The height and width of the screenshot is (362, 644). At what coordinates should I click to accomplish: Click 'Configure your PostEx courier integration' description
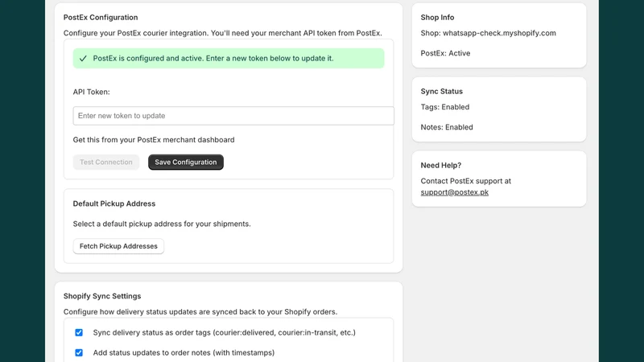point(223,33)
